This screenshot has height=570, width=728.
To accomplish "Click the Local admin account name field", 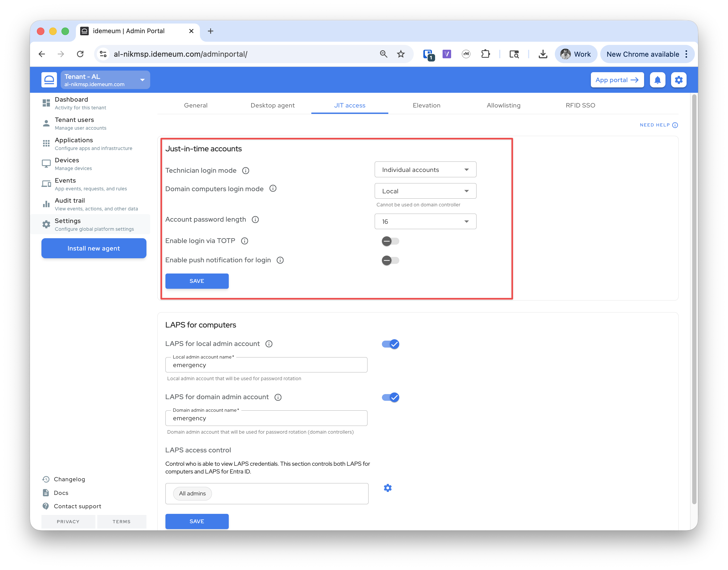I will [x=266, y=365].
